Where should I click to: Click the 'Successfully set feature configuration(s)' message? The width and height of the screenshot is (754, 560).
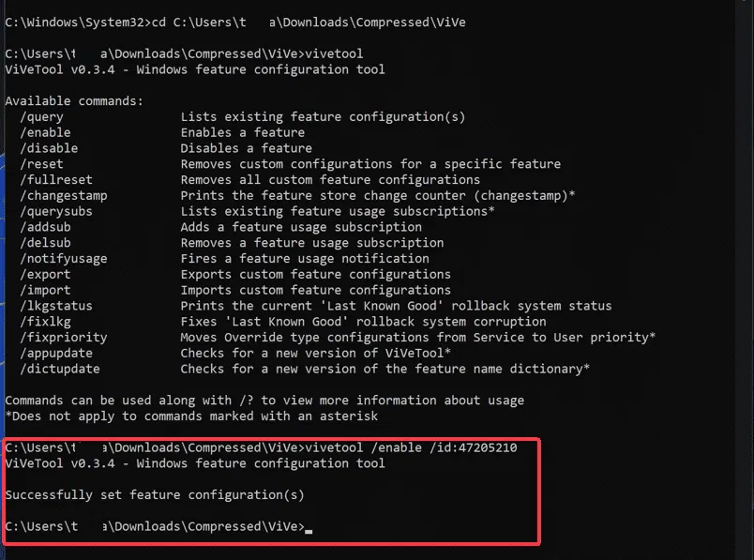[155, 494]
